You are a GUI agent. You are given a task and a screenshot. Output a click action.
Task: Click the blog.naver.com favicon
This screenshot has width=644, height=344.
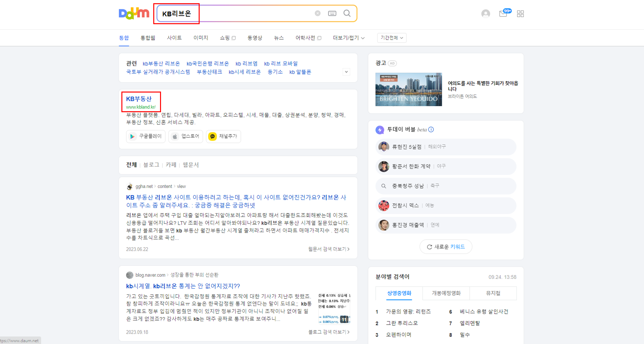(129, 275)
